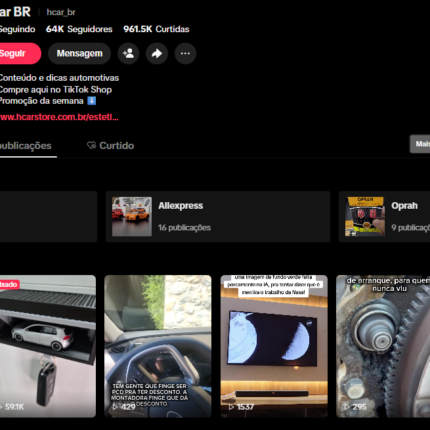Open the Aliexpress playlist card
Viewport: 430px width, 430px height.
(218, 216)
